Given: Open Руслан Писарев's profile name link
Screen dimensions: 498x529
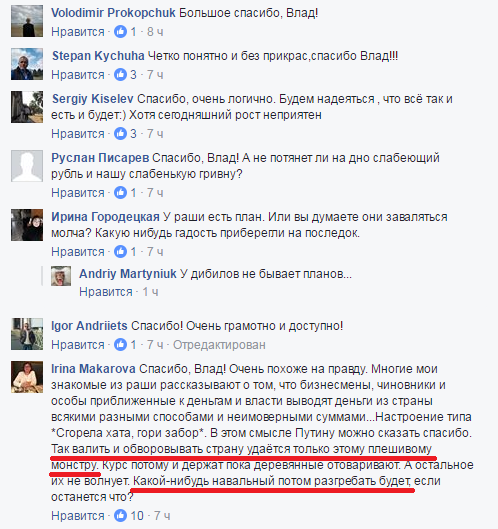Looking at the screenshot, I should (x=100, y=158).
